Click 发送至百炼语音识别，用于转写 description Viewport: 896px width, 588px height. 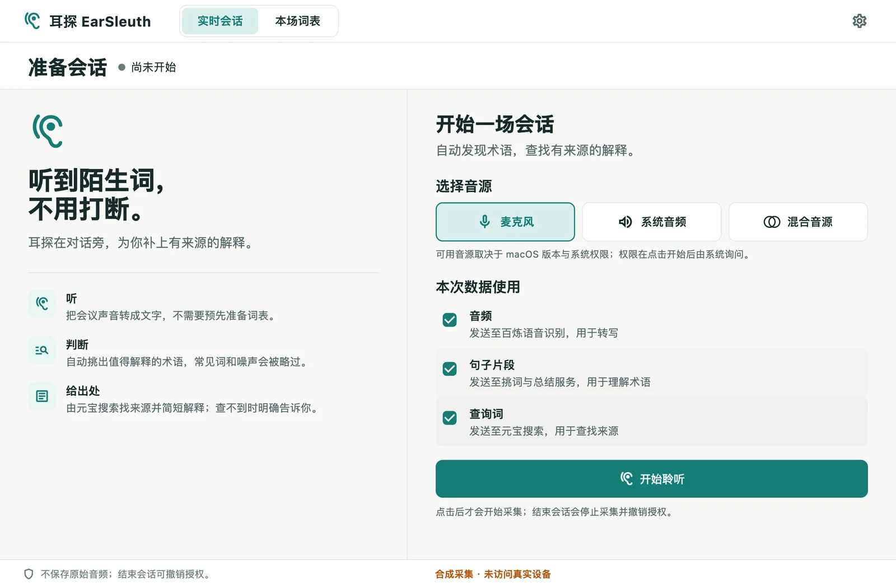pos(544,333)
